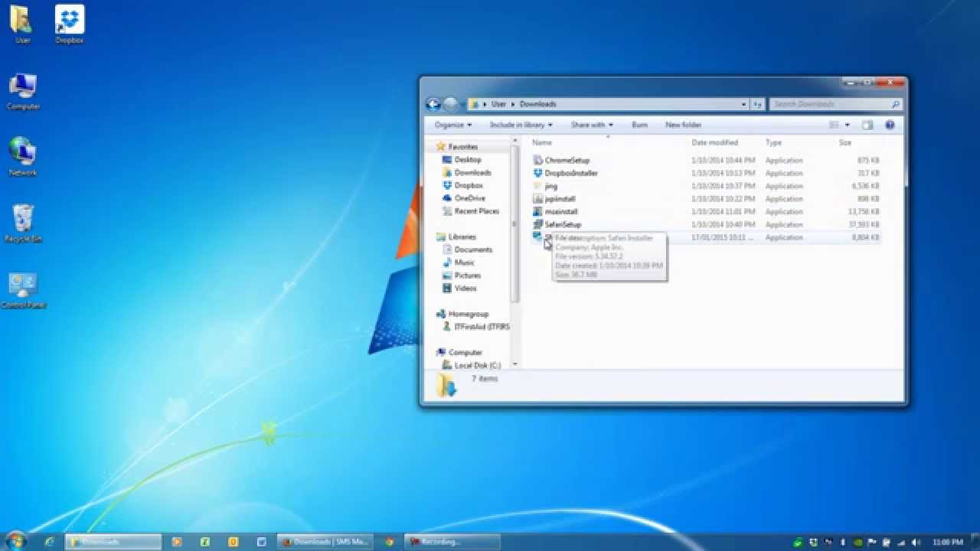Select the Recycle Bin desktop icon
980x551 pixels.
(x=23, y=223)
